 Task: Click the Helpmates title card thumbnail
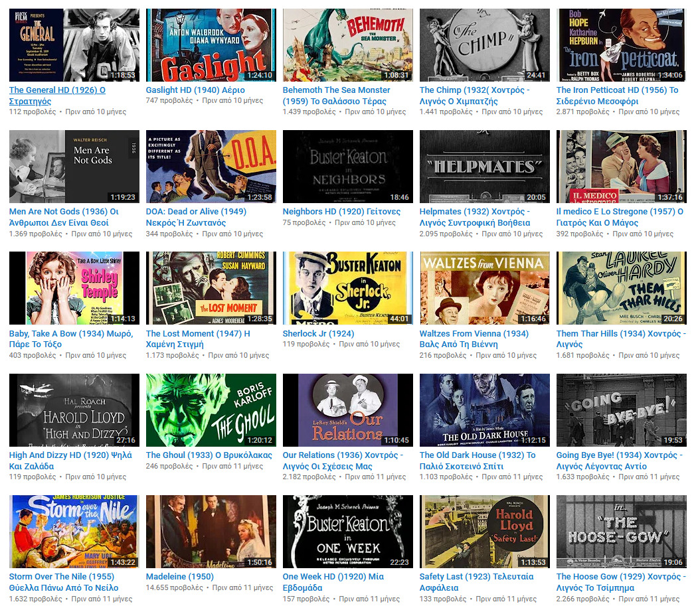point(484,167)
